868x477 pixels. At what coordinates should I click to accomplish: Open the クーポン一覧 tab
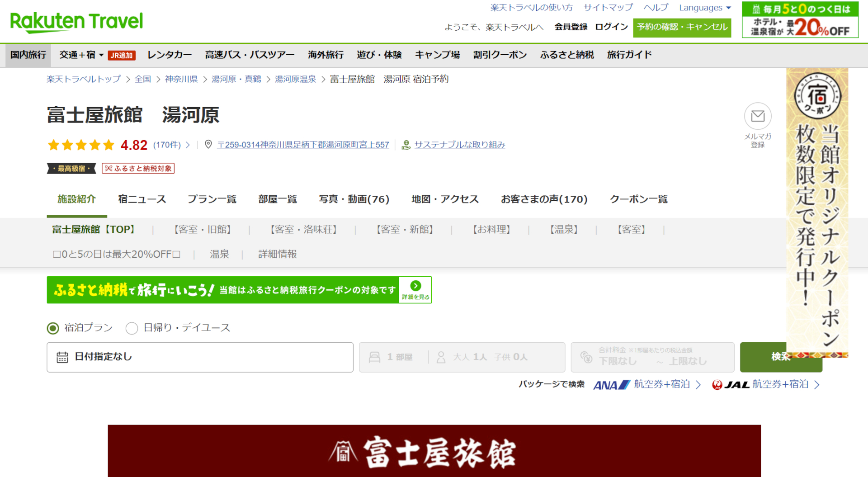[638, 199]
